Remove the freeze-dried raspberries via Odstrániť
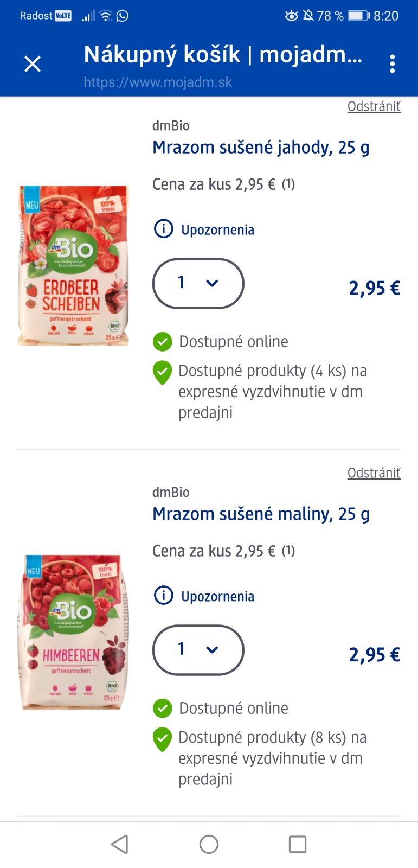This screenshot has height=868, width=418. (x=374, y=473)
